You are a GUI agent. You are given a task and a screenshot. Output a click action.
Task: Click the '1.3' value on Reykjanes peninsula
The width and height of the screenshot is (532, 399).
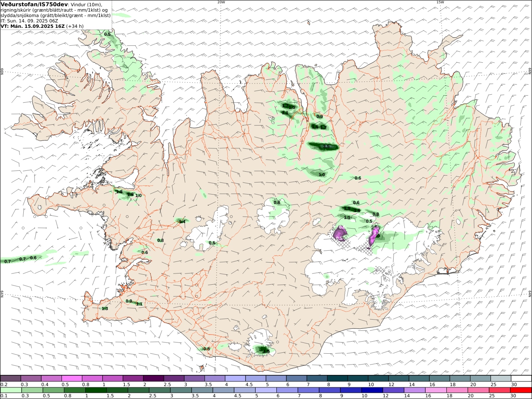[105, 308]
